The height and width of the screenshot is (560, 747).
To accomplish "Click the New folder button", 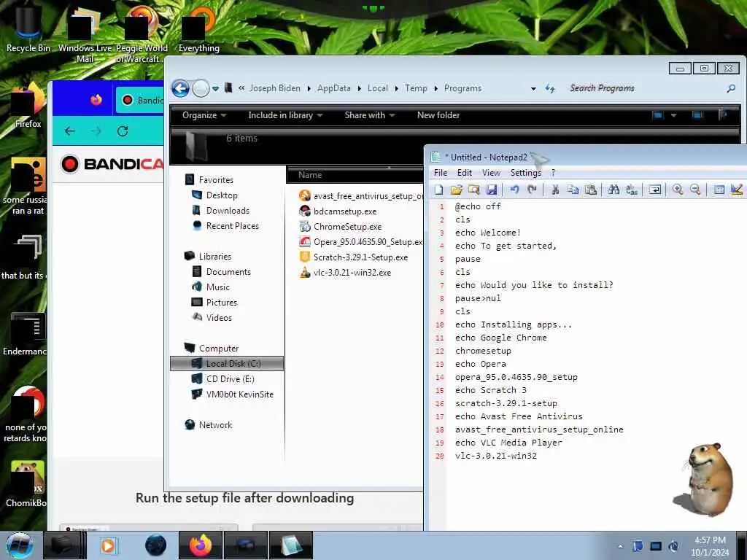I will coord(438,115).
